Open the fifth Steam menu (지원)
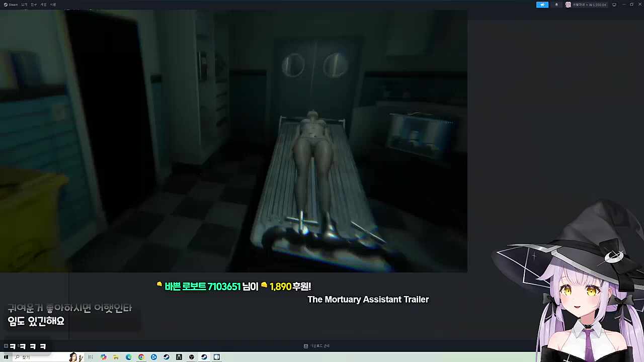The image size is (644, 362). (x=53, y=5)
